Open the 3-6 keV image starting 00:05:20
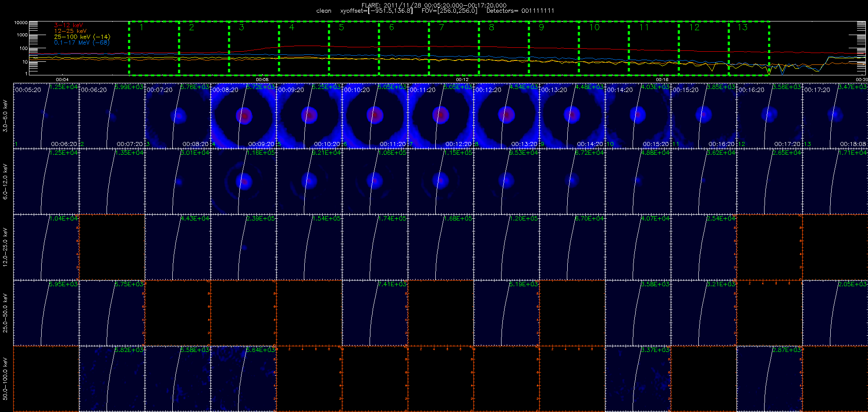The image size is (868, 412). [x=46, y=116]
